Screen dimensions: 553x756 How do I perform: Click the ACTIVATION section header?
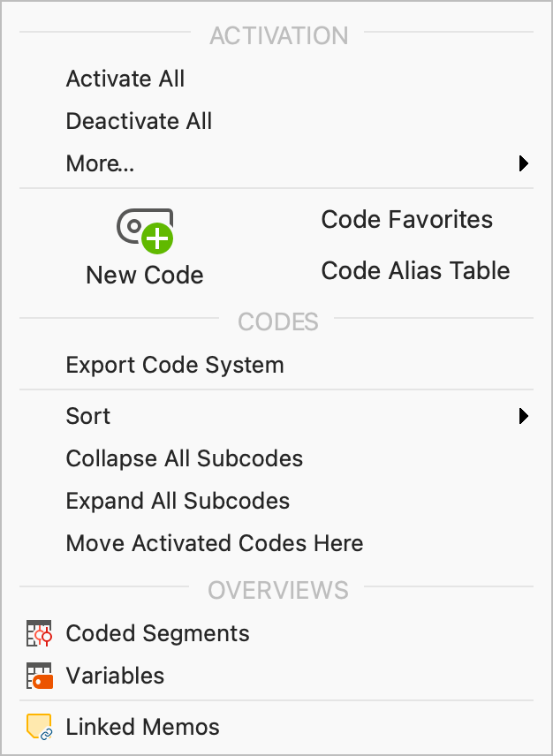(278, 35)
